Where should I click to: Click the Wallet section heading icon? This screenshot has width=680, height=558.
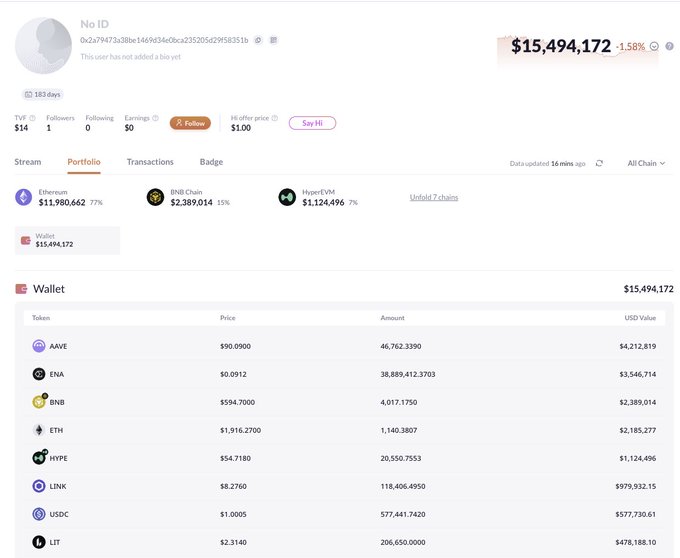click(21, 289)
